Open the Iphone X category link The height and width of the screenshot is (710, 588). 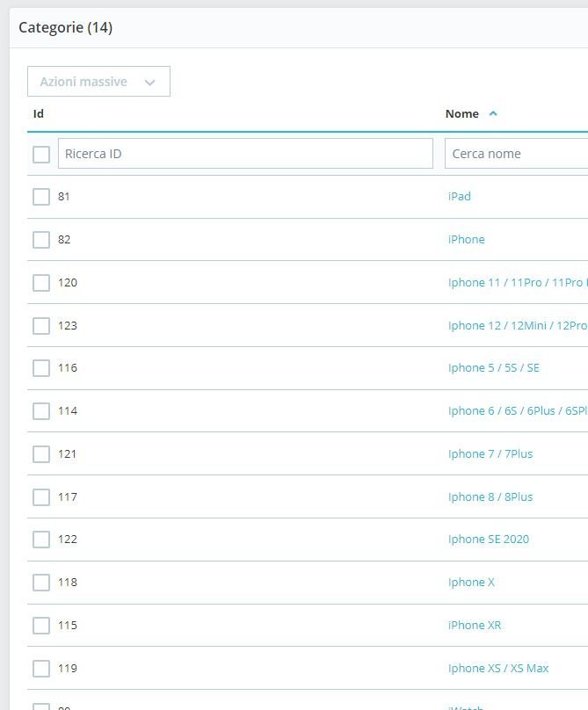(471, 582)
